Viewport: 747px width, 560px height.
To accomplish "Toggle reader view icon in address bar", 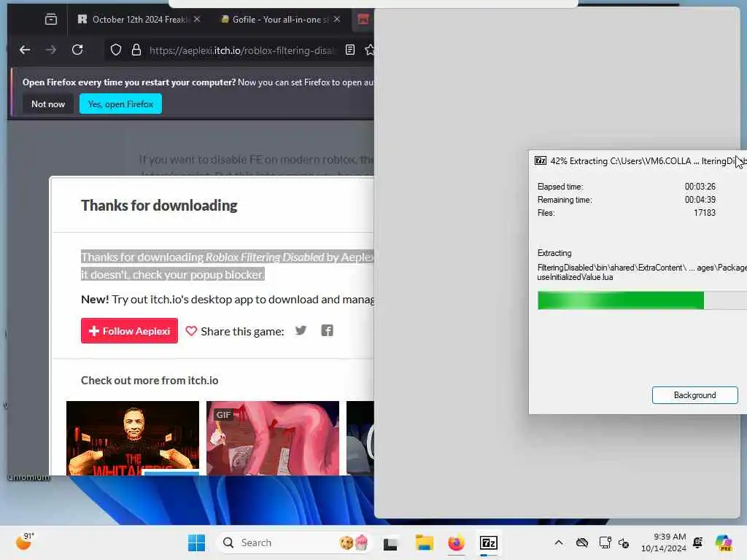I will (350, 50).
